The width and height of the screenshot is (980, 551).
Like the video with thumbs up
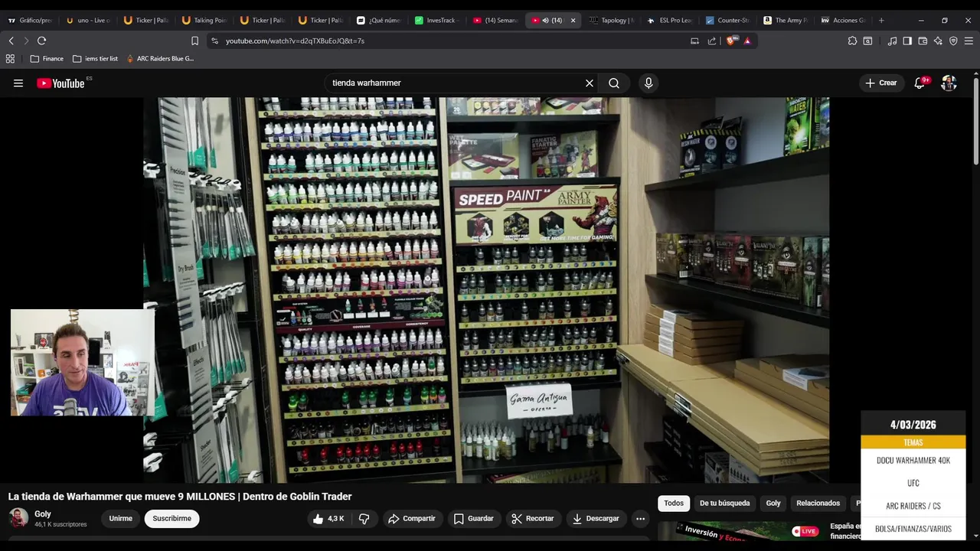(328, 519)
